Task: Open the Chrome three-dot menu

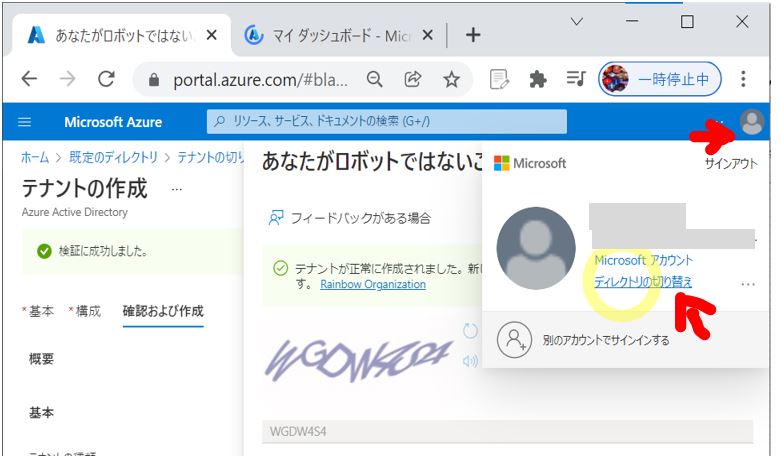Action: click(743, 78)
